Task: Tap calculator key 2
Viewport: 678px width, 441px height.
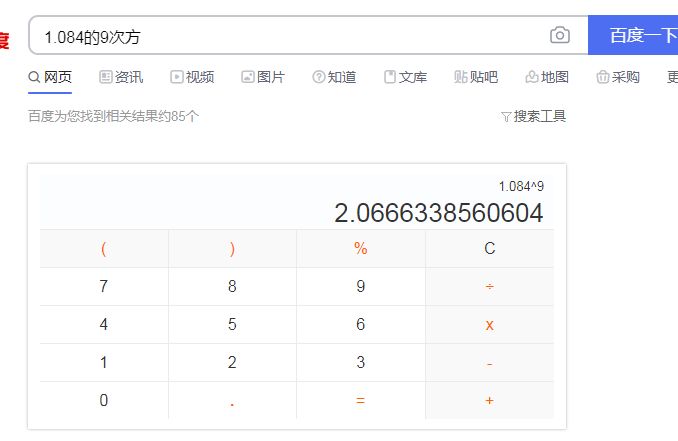Action: pyautogui.click(x=232, y=362)
